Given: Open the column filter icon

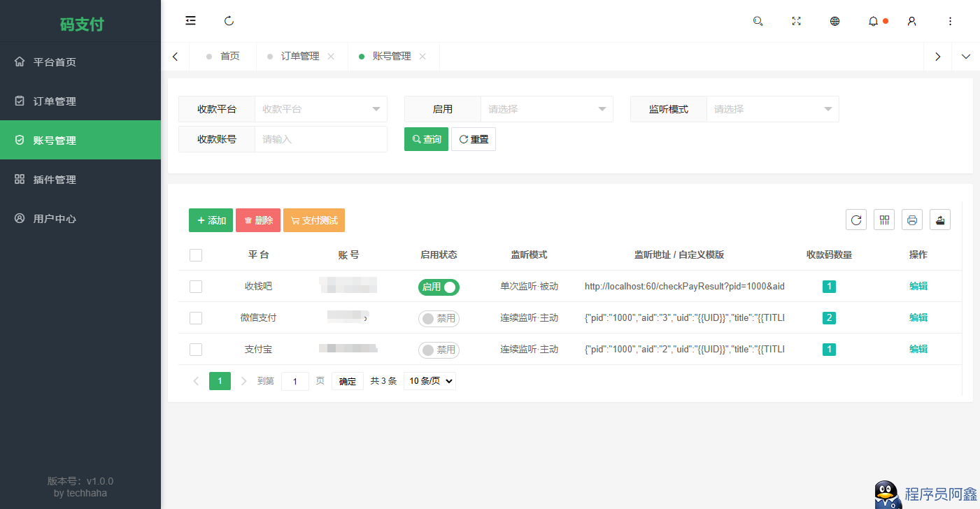Looking at the screenshot, I should (x=884, y=220).
